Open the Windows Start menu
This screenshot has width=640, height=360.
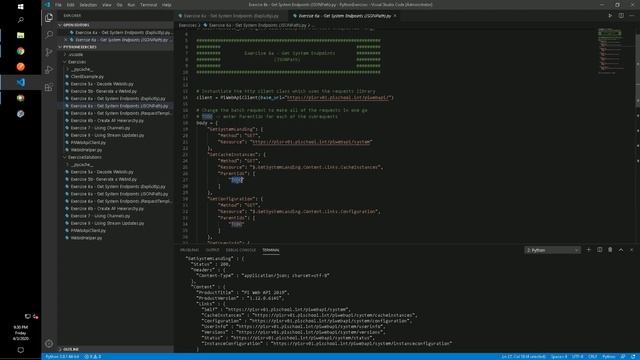point(20,7)
